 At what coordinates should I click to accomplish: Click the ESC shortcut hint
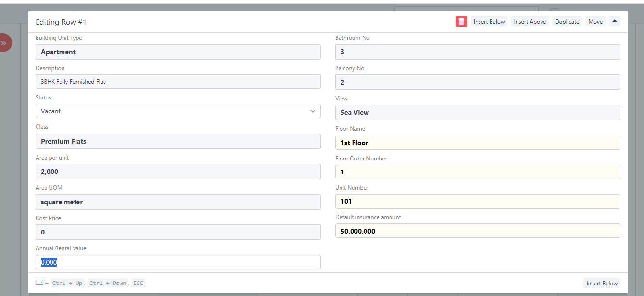138,283
